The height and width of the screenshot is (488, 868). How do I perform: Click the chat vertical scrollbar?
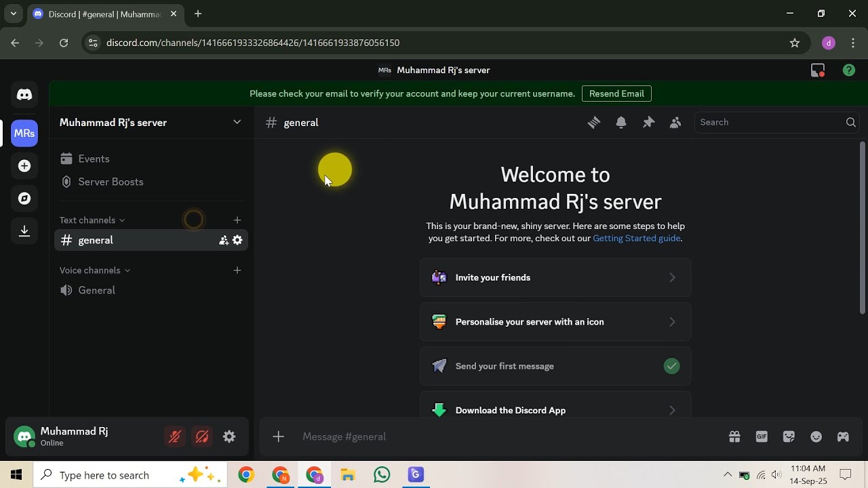(x=863, y=226)
